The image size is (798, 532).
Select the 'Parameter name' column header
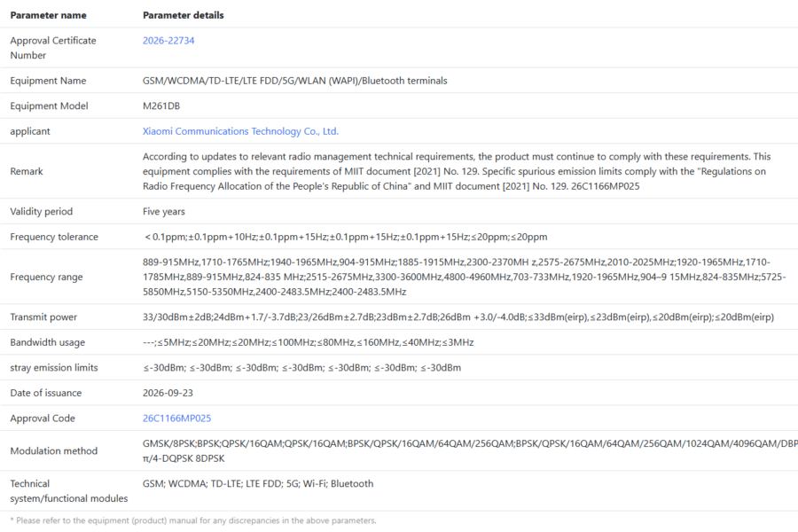pos(49,15)
